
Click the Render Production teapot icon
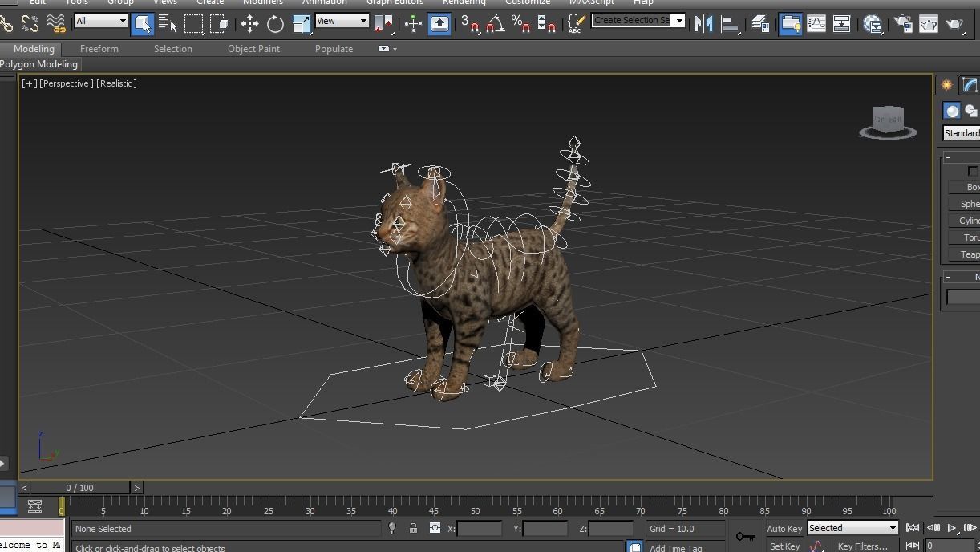[954, 24]
